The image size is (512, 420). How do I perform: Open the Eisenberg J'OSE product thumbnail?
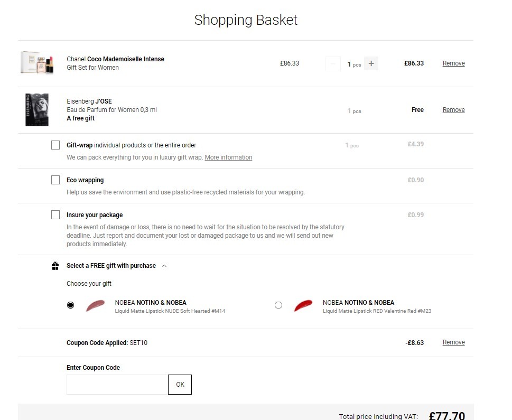(x=37, y=110)
